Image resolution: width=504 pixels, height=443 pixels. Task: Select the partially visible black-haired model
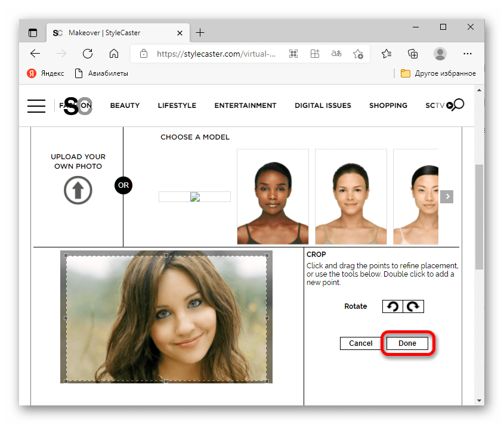(416, 197)
